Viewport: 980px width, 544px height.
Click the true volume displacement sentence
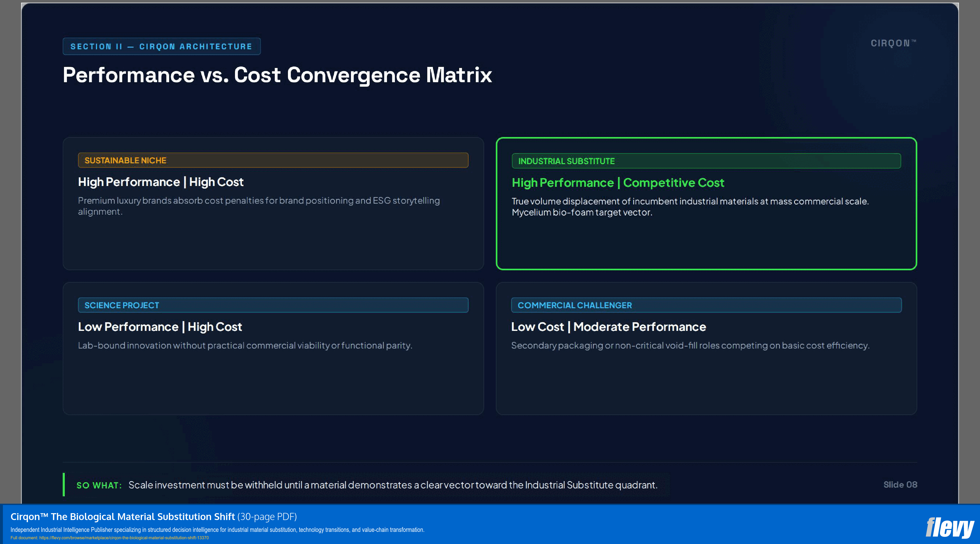(x=690, y=201)
